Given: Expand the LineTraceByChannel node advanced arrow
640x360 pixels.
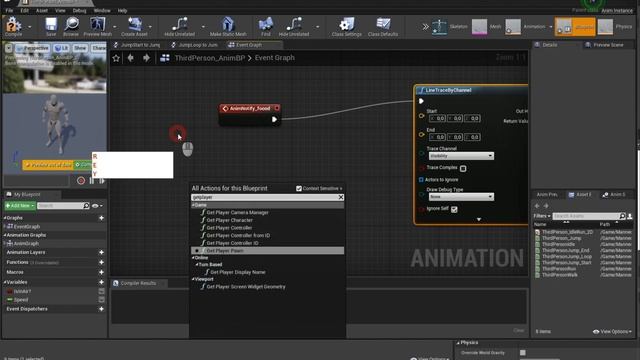Looking at the screenshot, I should 479,220.
